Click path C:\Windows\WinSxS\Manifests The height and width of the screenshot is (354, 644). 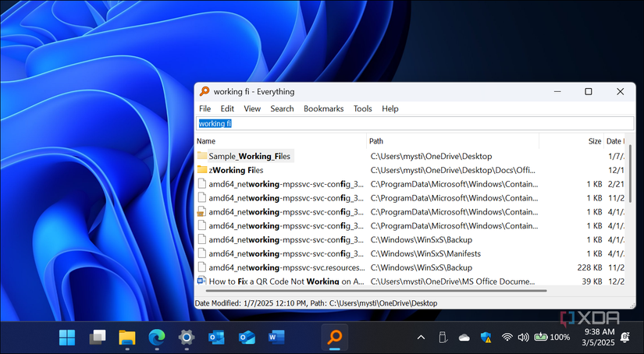pos(425,253)
